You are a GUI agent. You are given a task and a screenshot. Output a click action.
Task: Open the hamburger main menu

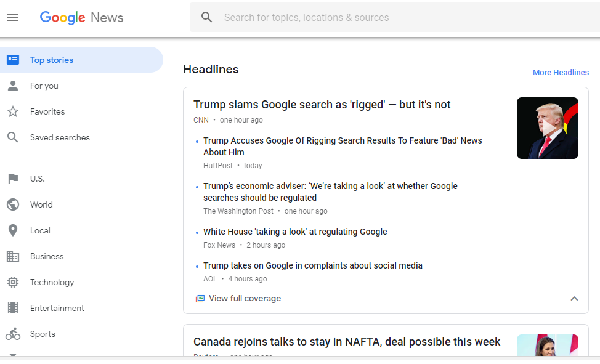tap(13, 17)
